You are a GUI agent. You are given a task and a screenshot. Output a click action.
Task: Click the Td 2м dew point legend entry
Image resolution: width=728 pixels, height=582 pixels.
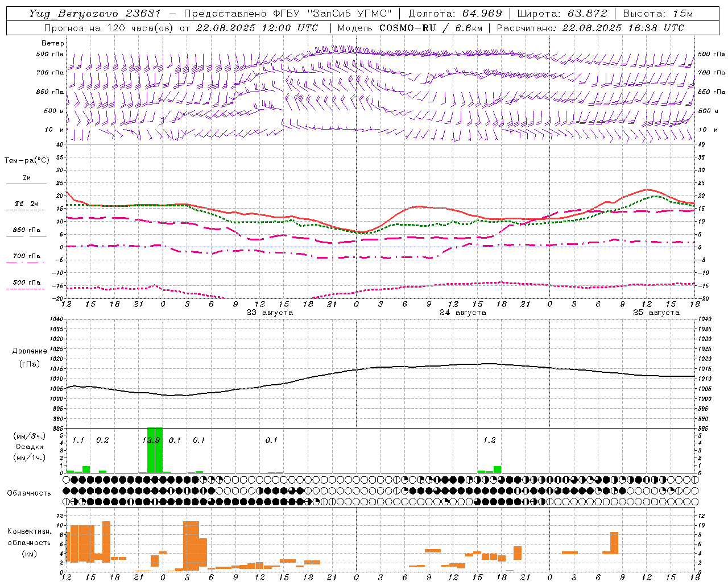(27, 203)
